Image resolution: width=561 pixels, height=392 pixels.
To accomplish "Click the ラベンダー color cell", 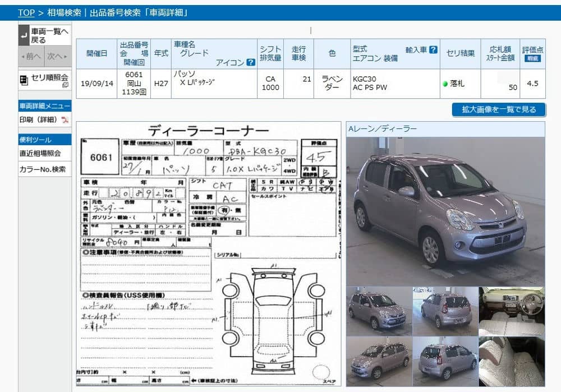I will [x=332, y=84].
